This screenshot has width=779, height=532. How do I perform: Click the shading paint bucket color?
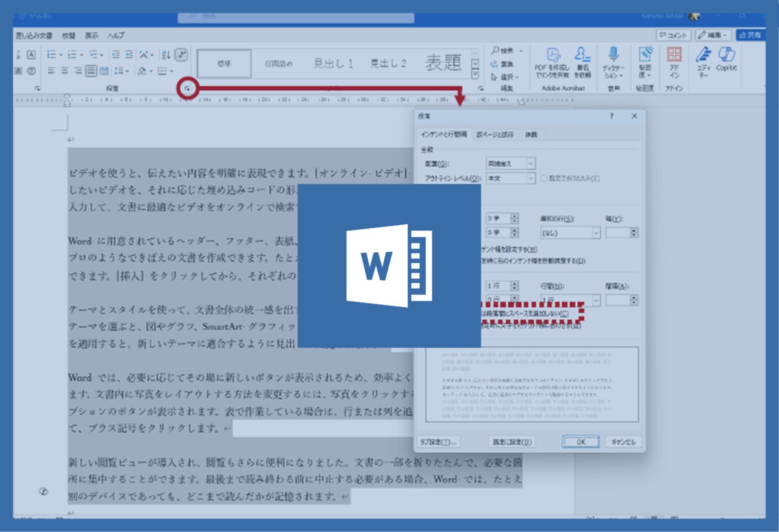point(141,71)
